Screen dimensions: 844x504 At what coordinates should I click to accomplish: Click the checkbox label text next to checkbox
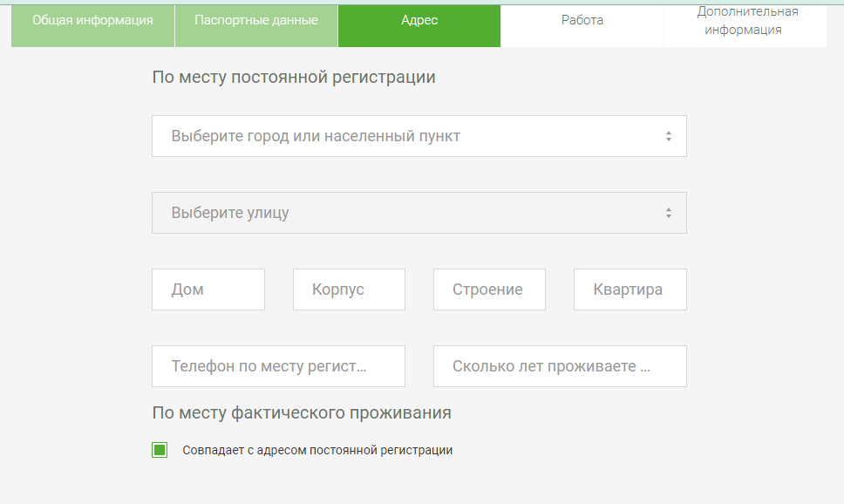[x=318, y=450]
